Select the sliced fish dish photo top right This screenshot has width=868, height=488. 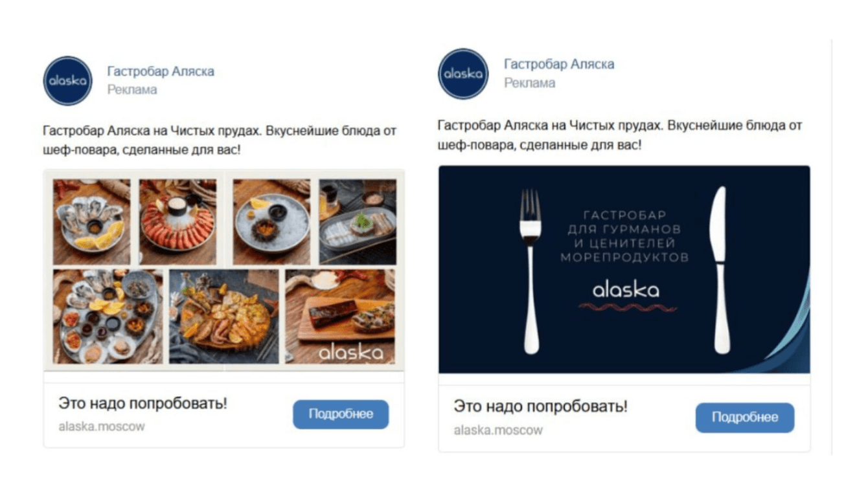point(358,222)
